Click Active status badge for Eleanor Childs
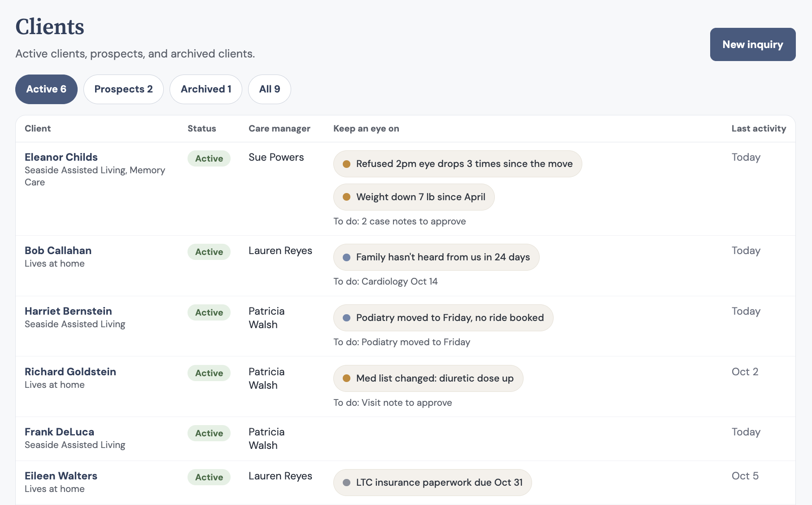Screen dimensions: 812x505 pos(209,158)
